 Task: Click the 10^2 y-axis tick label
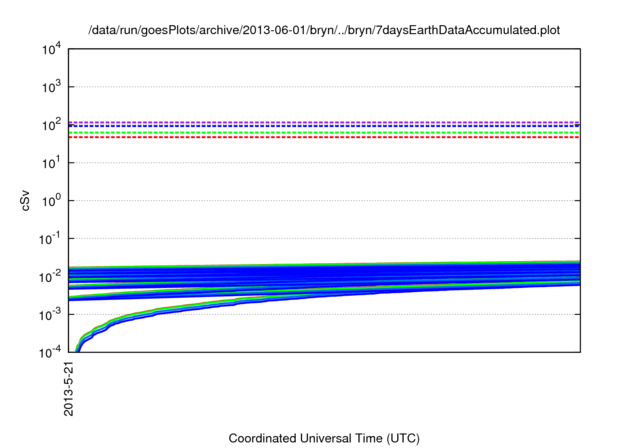[x=51, y=125]
